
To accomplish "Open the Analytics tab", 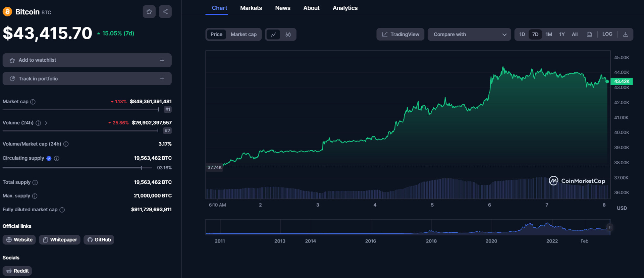I will pyautogui.click(x=345, y=8).
